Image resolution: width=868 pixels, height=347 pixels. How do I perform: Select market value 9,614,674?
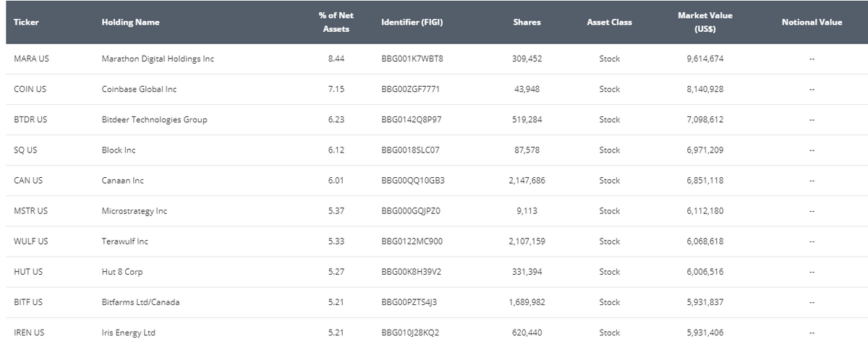705,59
